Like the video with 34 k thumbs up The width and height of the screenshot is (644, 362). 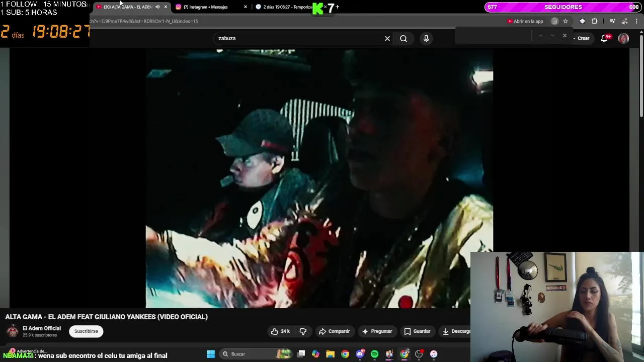280,331
